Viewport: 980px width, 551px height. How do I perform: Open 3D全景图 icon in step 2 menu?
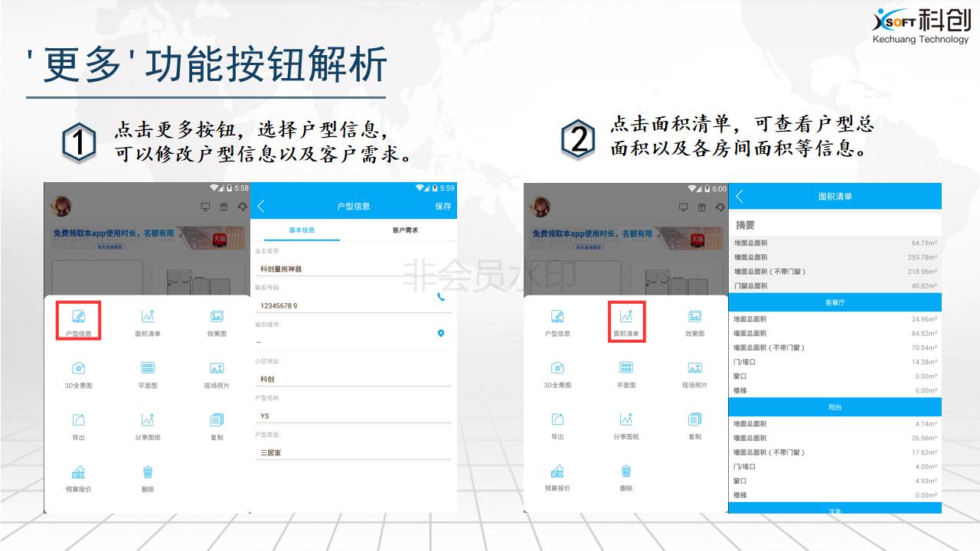[x=557, y=367]
